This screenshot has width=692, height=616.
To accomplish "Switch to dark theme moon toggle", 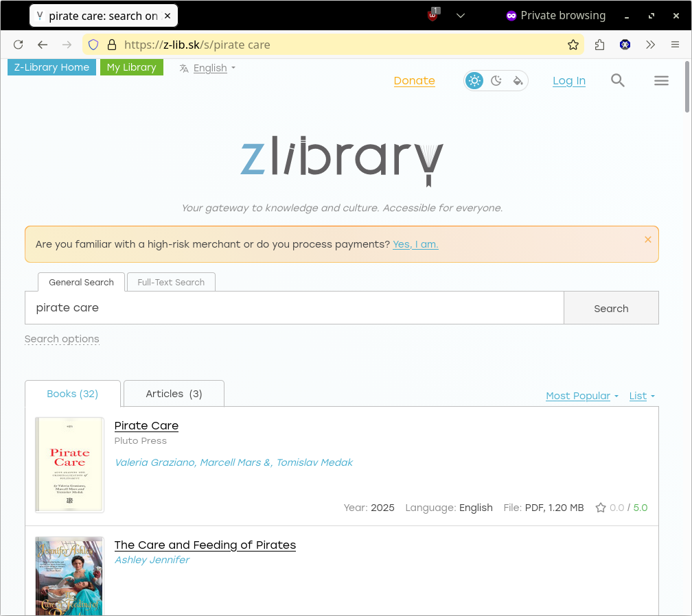I will click(496, 81).
